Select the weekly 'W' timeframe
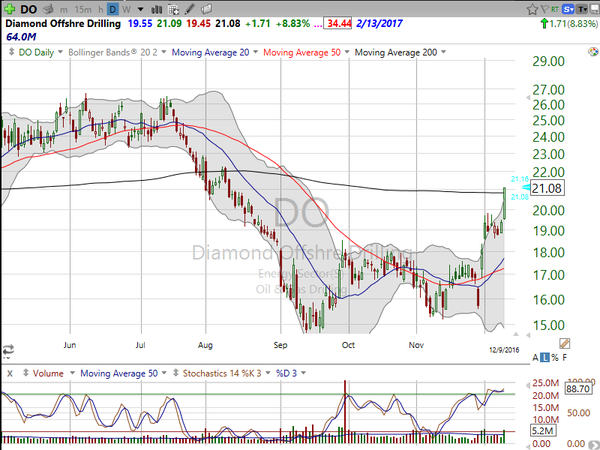This screenshot has width=600, height=450. [x=127, y=9]
